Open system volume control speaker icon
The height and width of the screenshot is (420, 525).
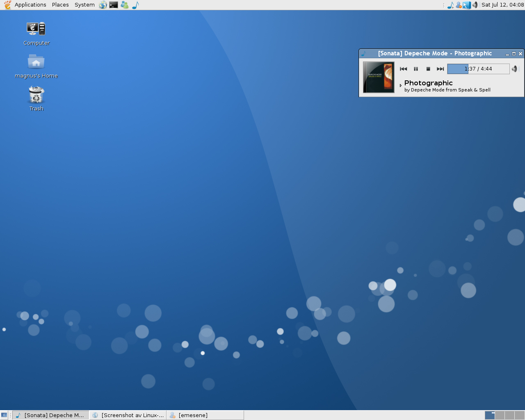tap(475, 5)
